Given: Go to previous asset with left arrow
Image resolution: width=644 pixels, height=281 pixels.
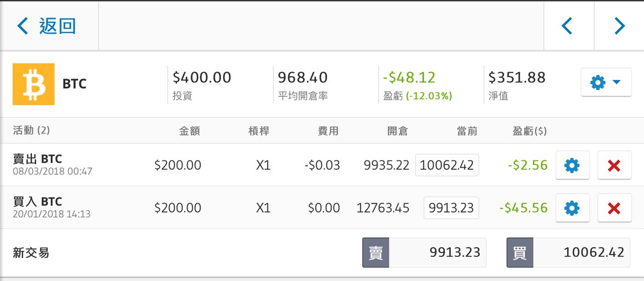Looking at the screenshot, I should pyautogui.click(x=568, y=26).
